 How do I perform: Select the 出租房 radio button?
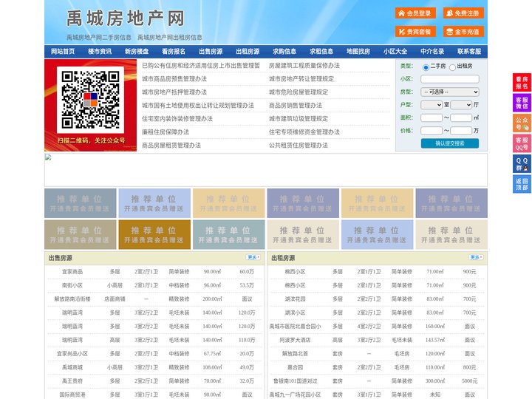(452, 67)
